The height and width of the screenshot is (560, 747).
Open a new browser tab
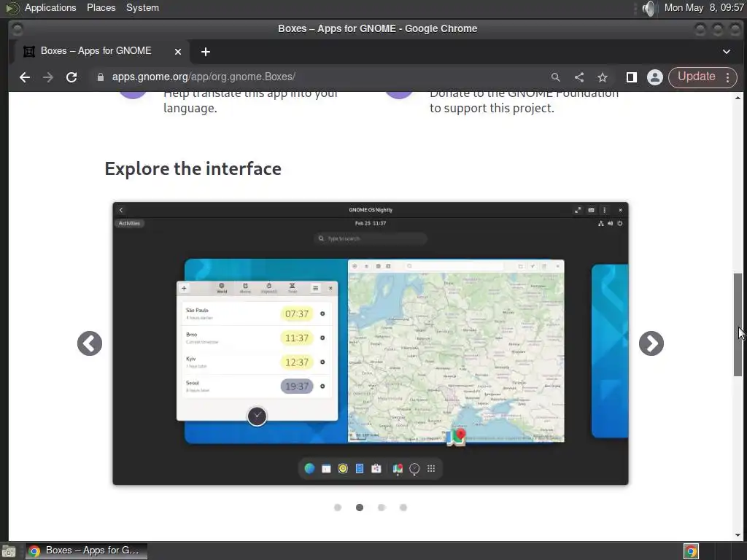[205, 52]
